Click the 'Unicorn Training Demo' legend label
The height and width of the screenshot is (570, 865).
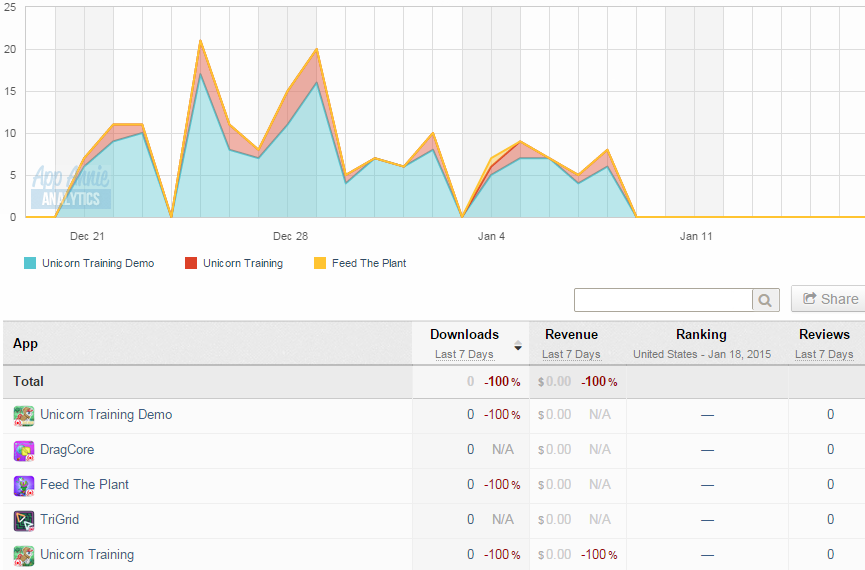[98, 263]
